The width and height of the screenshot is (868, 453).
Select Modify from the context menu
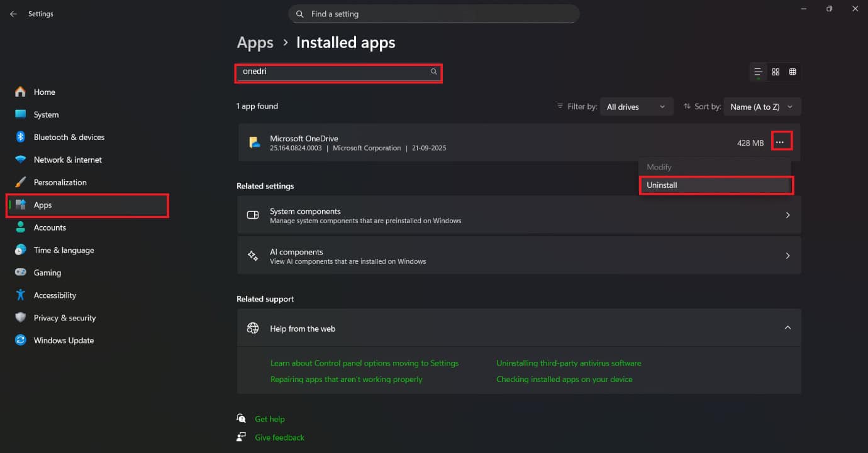click(659, 167)
